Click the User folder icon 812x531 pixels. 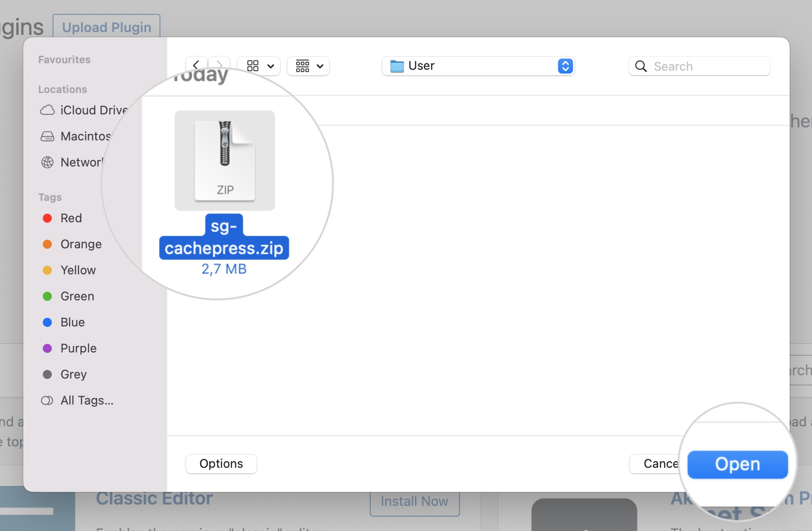coord(397,66)
